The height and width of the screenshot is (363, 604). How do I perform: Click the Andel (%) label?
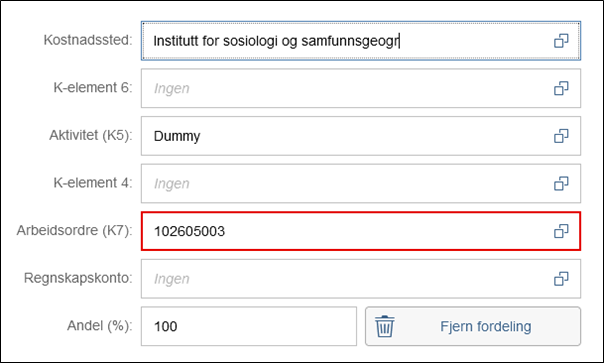coord(100,326)
